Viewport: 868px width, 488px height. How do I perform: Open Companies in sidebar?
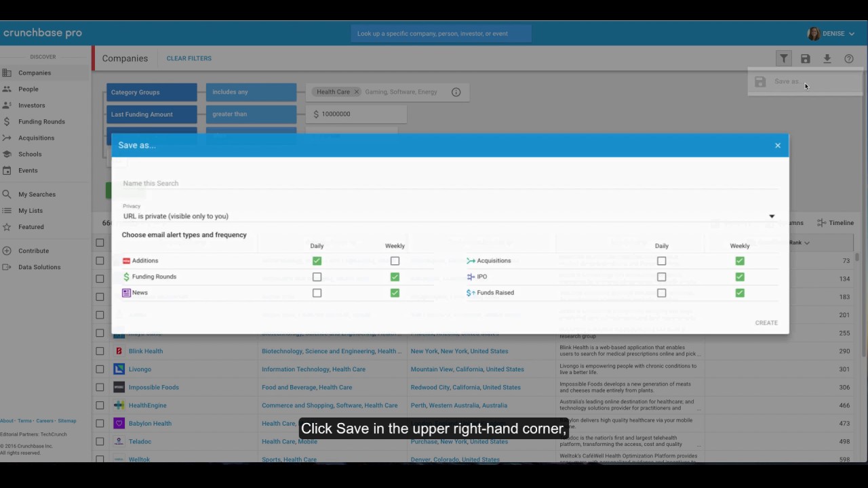[35, 73]
